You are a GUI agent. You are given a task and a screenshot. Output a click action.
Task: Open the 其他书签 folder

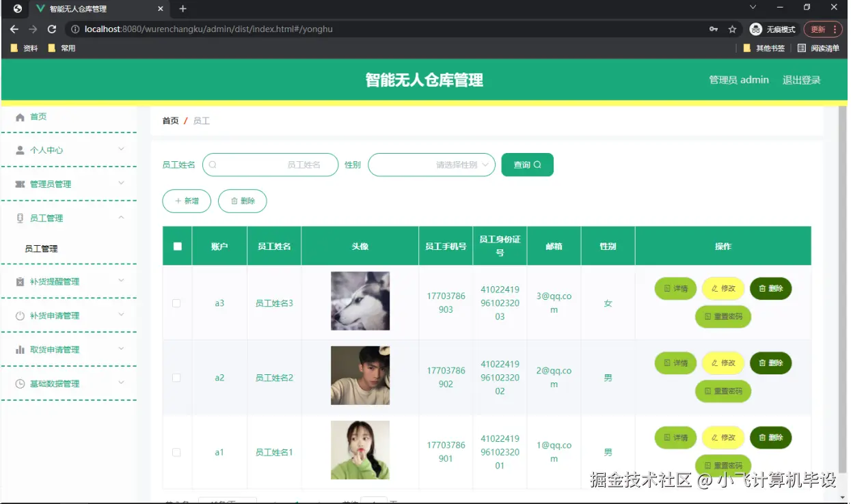coord(764,48)
